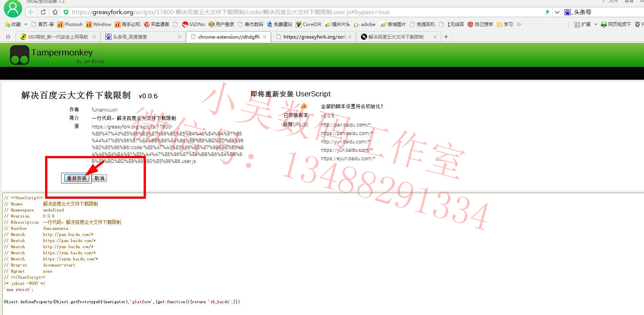Screen dimensions: 644x315
Task: Open the 哀悼图片 bookmark
Action: tap(393, 24)
